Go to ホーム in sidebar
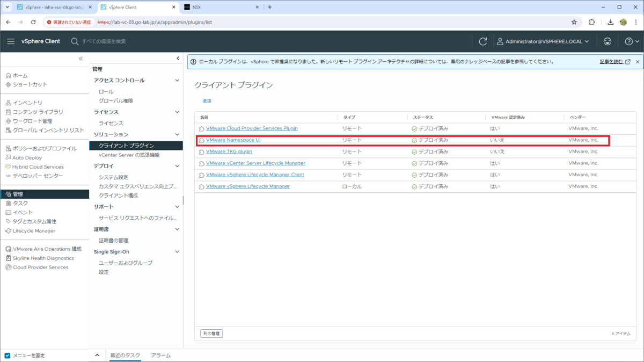The height and width of the screenshot is (362, 644). click(20, 76)
